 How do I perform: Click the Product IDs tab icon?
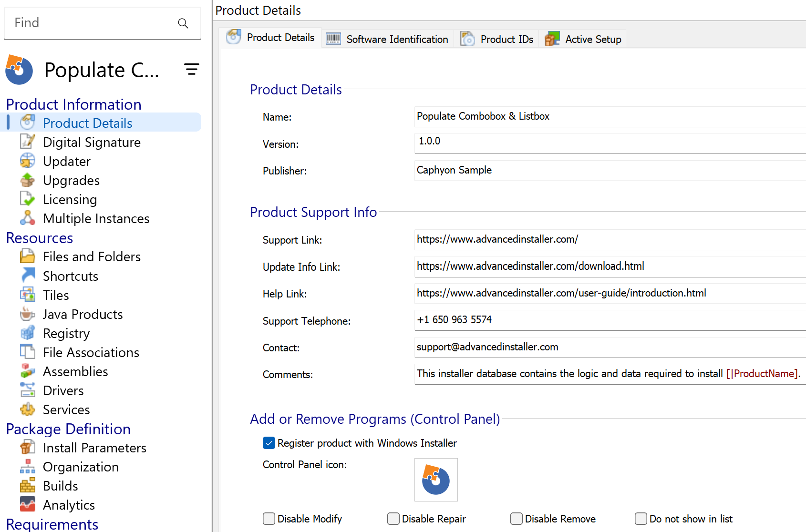[x=467, y=39]
